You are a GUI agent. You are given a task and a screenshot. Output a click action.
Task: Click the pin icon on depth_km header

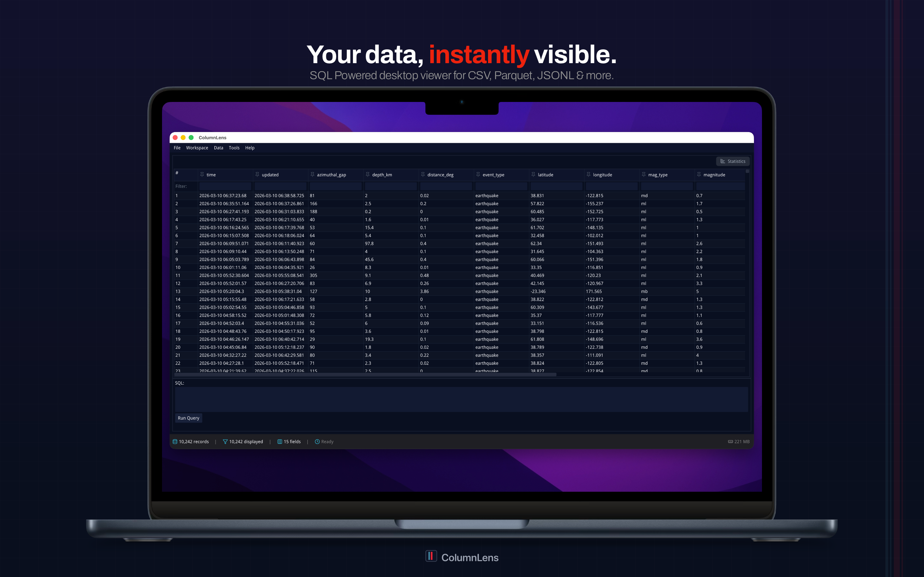point(368,174)
